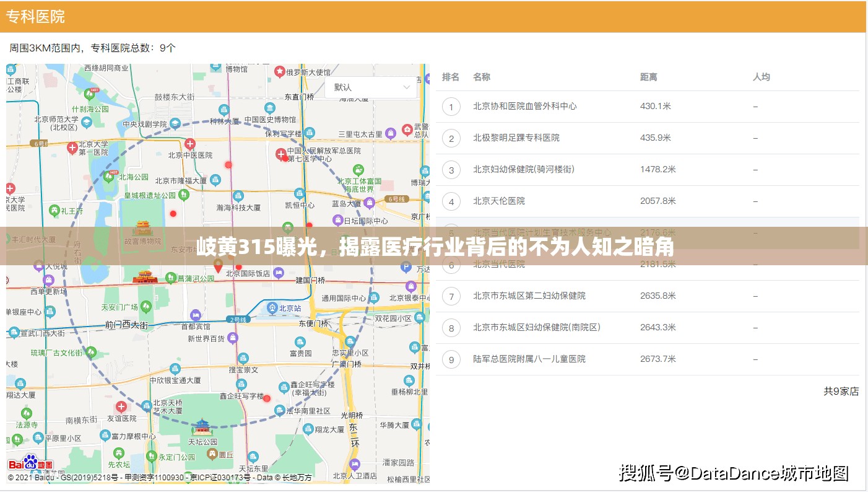Screen dimensions: 868x492
Task: Click the 日坛国际中心 shopping icon
Action: (x=337, y=220)
